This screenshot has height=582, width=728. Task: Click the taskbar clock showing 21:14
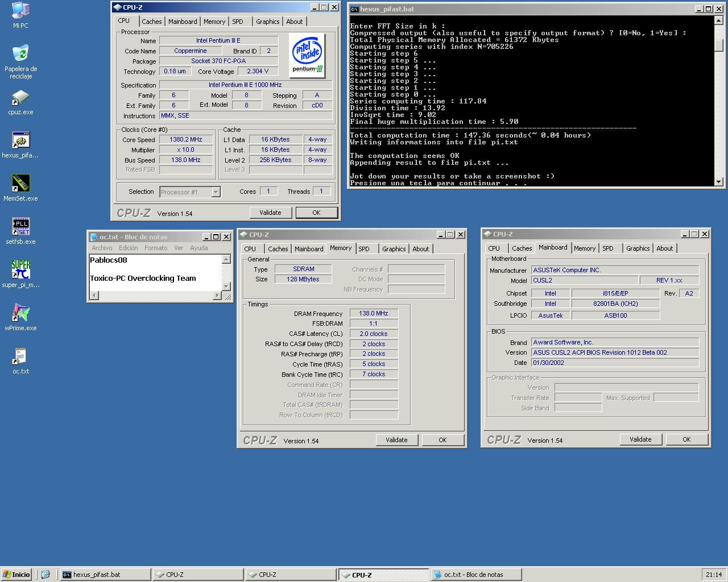[714, 575]
